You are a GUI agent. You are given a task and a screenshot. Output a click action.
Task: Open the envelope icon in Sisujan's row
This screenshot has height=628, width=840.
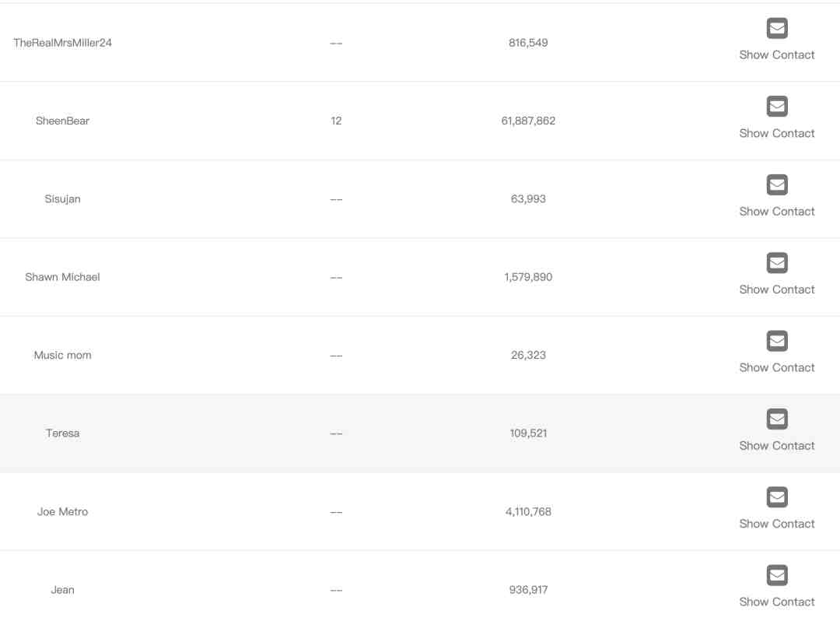point(777,185)
